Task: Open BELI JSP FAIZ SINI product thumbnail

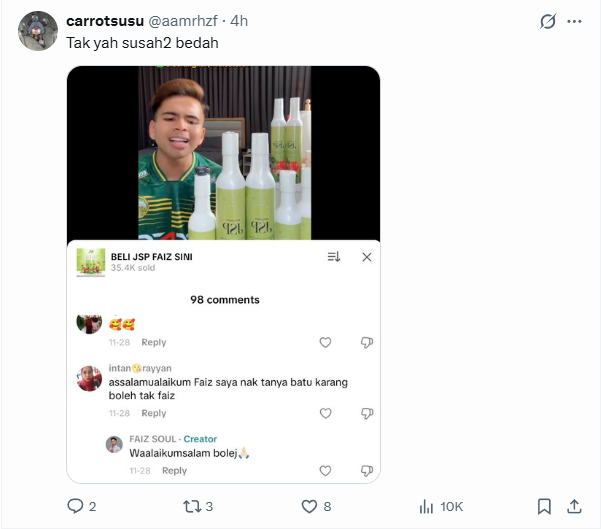Action: 91,262
